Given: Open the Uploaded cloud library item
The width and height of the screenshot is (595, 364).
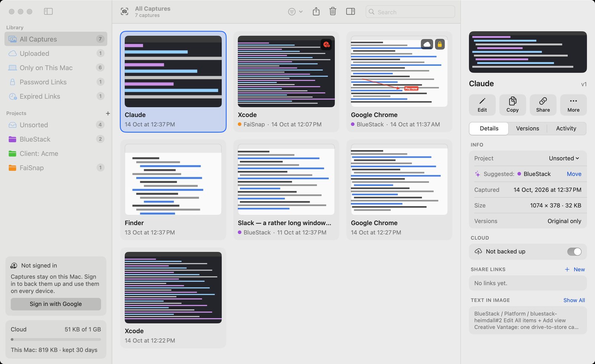Looking at the screenshot, I should [x=56, y=53].
